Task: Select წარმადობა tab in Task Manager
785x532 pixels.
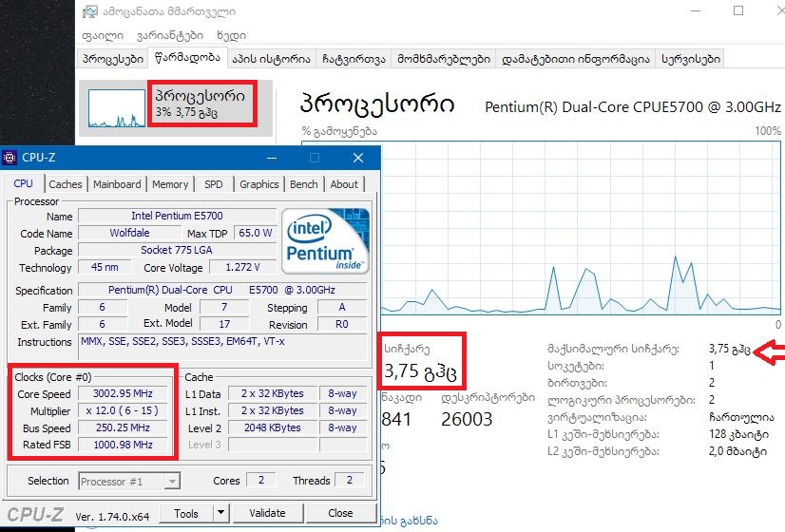Action: 188,58
